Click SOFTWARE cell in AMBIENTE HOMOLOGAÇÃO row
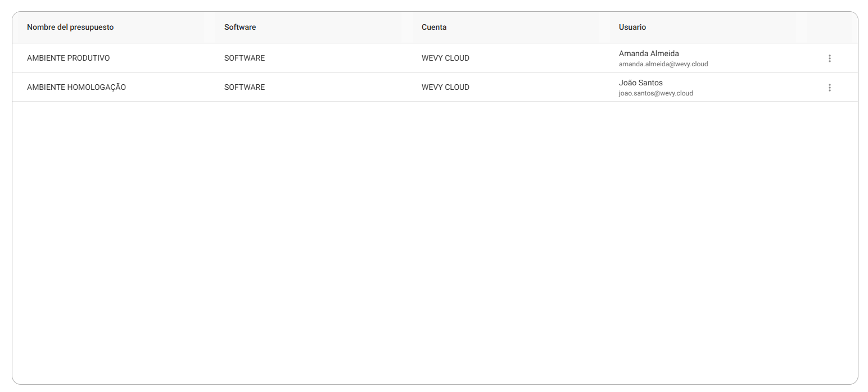Image resolution: width=868 pixels, height=392 pixels. click(245, 87)
